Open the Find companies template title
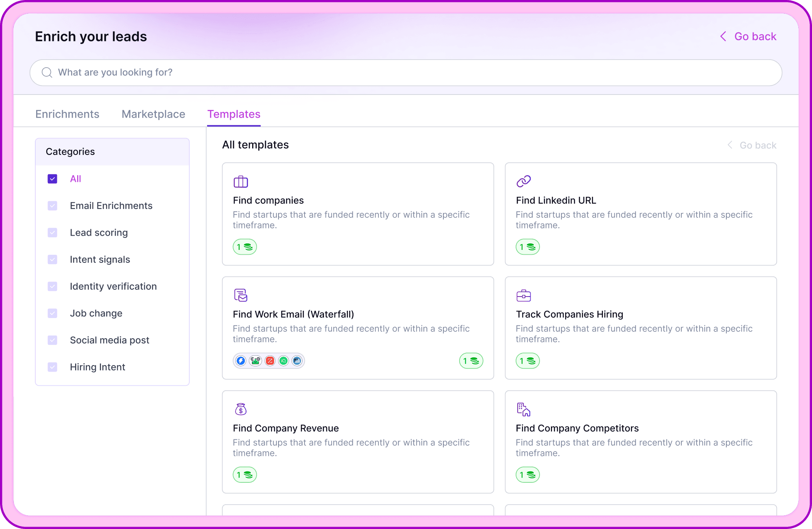The image size is (812, 529). coord(268,200)
